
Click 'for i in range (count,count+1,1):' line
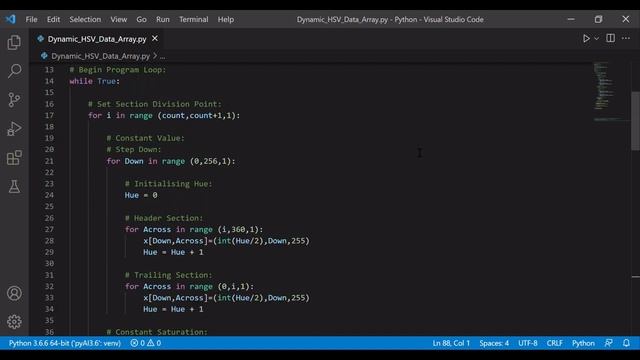[164, 116]
